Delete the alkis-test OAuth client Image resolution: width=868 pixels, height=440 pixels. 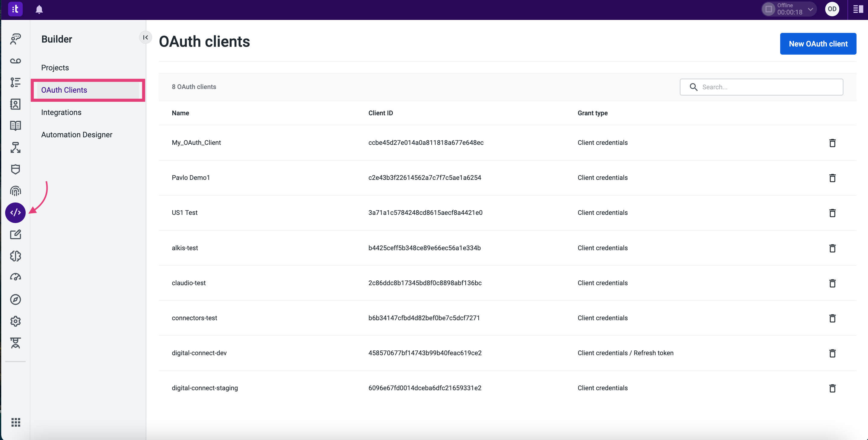(832, 248)
